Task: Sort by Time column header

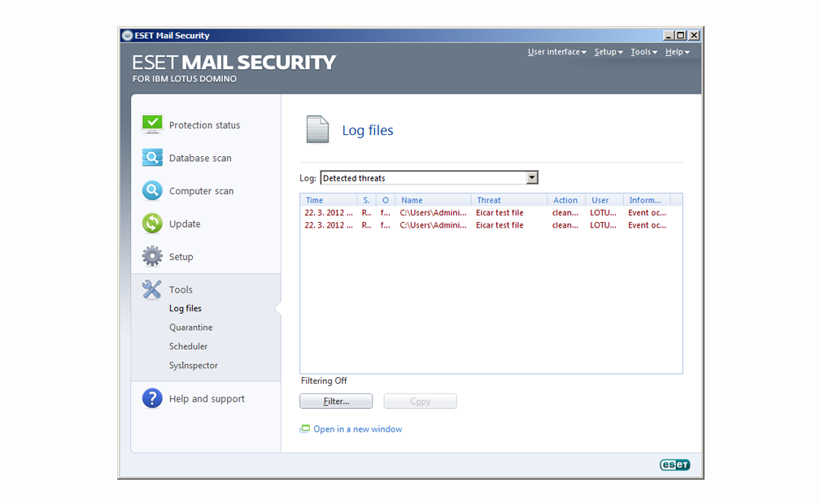Action: point(329,200)
